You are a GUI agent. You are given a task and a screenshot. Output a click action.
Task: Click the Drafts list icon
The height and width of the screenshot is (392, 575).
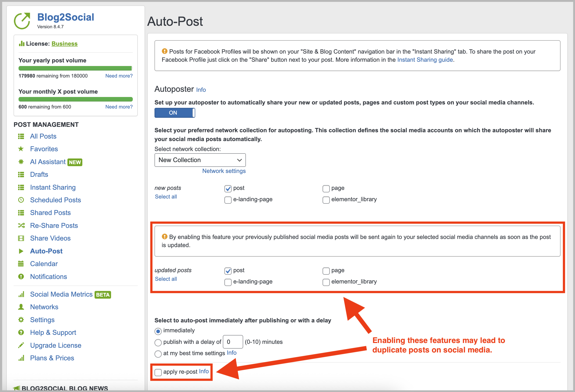[x=21, y=175]
